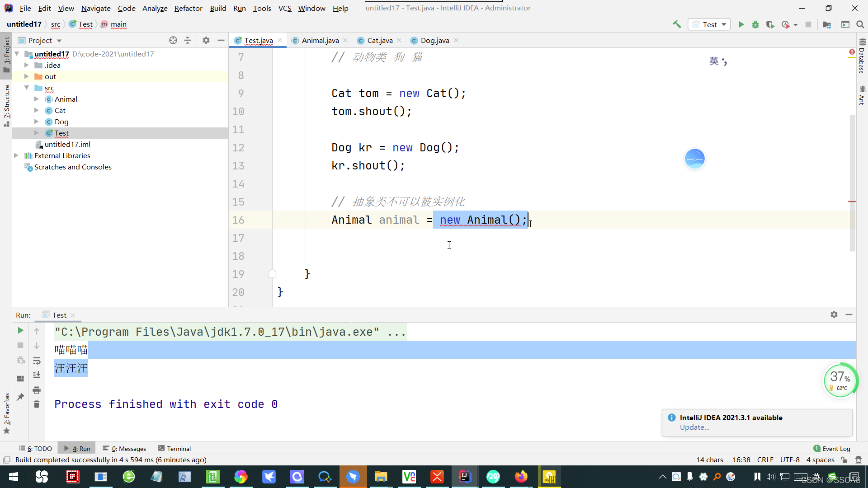This screenshot has height=488, width=868.
Task: Open Search Everywhere magnifier icon
Action: point(860,24)
